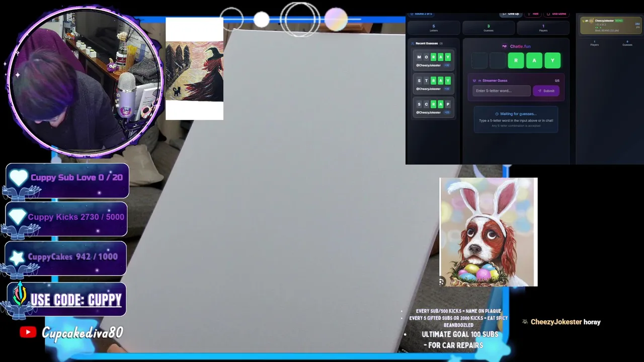Click the ULTIMATE GOAL 100 SUBS text
This screenshot has height=362, width=644.
(x=460, y=334)
